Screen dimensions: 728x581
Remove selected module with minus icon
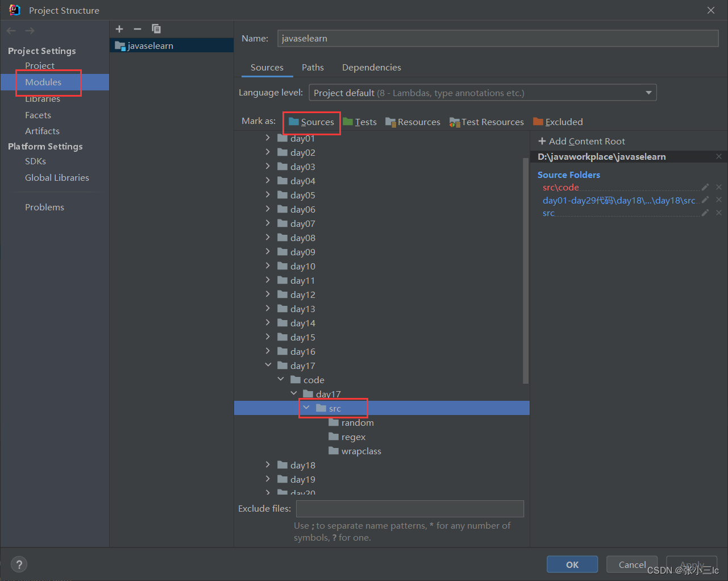(x=138, y=29)
